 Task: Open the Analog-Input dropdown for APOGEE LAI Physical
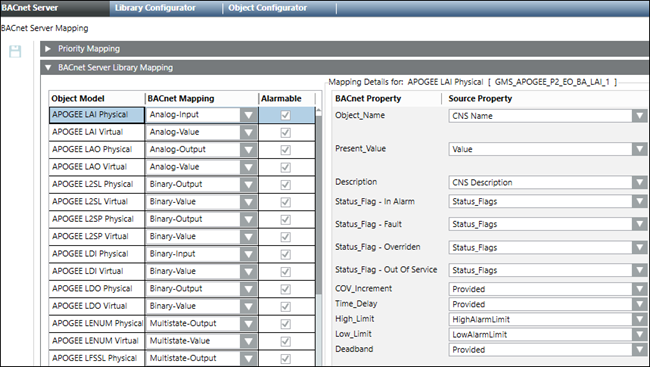click(248, 115)
